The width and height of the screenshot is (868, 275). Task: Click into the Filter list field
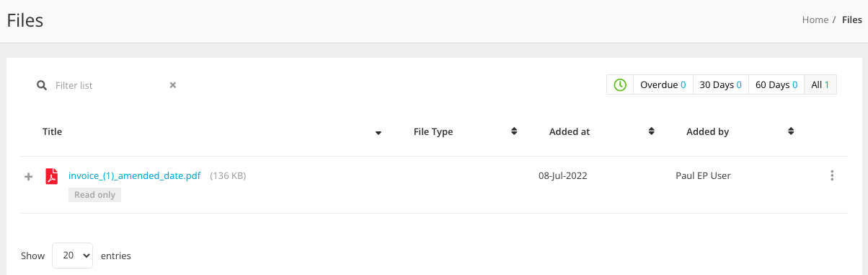click(108, 85)
